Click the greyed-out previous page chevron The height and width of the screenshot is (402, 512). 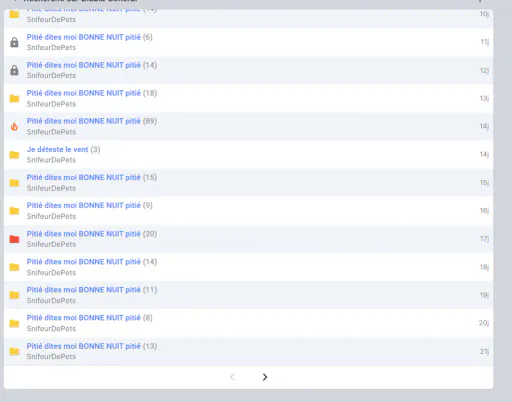tap(233, 377)
